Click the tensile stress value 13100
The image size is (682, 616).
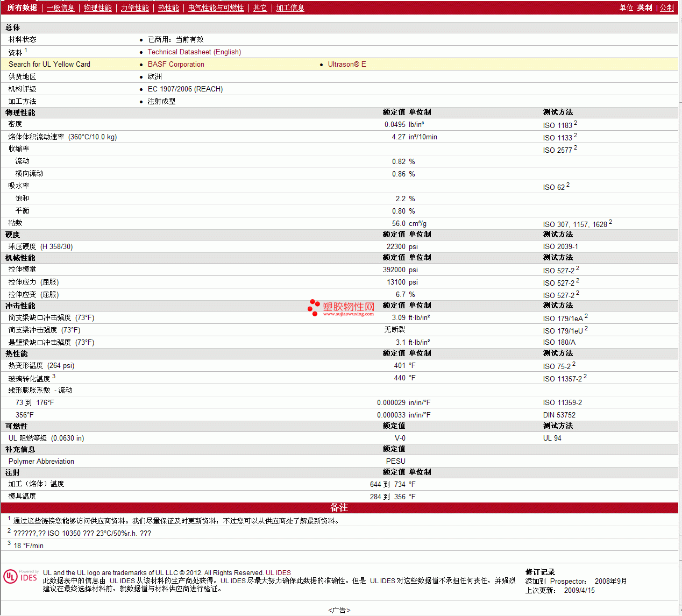(x=396, y=282)
